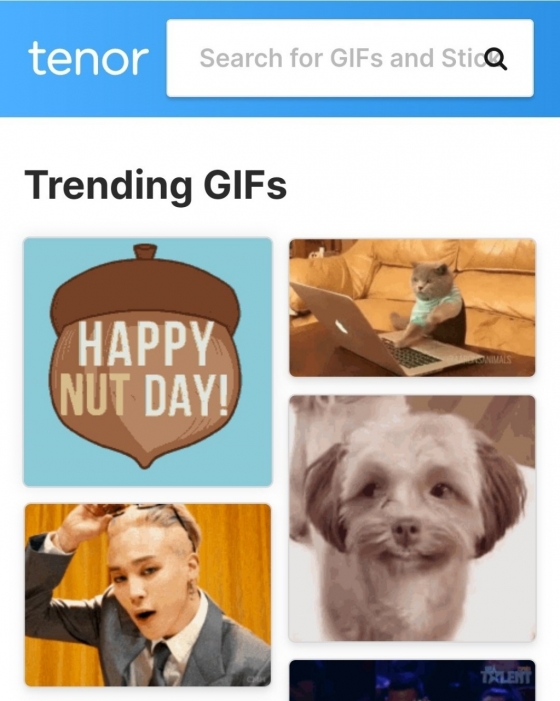Image resolution: width=560 pixels, height=701 pixels.
Task: Open the Happy Nut Day acorn GIF
Action: click(x=148, y=362)
